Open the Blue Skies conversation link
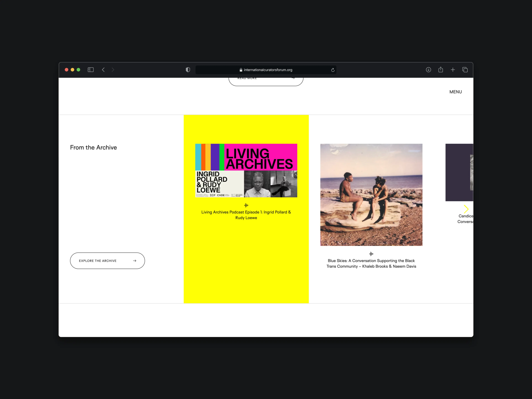Viewport: 532px width, 399px height. (x=371, y=263)
